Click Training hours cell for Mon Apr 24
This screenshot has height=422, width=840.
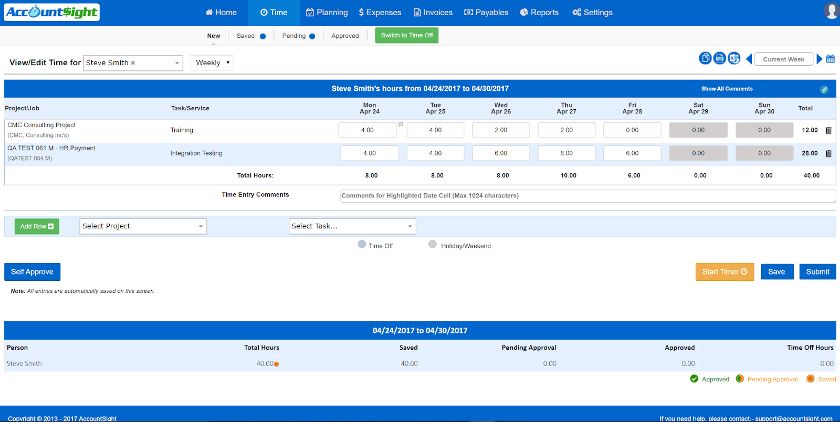(x=368, y=130)
